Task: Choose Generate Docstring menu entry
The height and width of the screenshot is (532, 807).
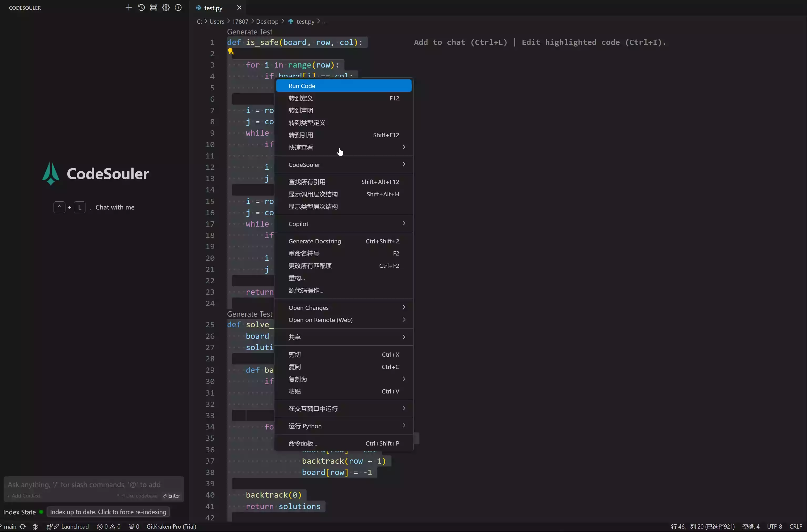Action: tap(344, 241)
